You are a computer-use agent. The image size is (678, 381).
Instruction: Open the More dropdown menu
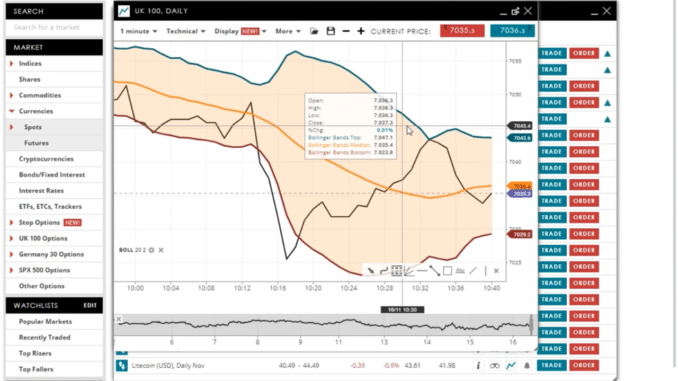coord(288,31)
